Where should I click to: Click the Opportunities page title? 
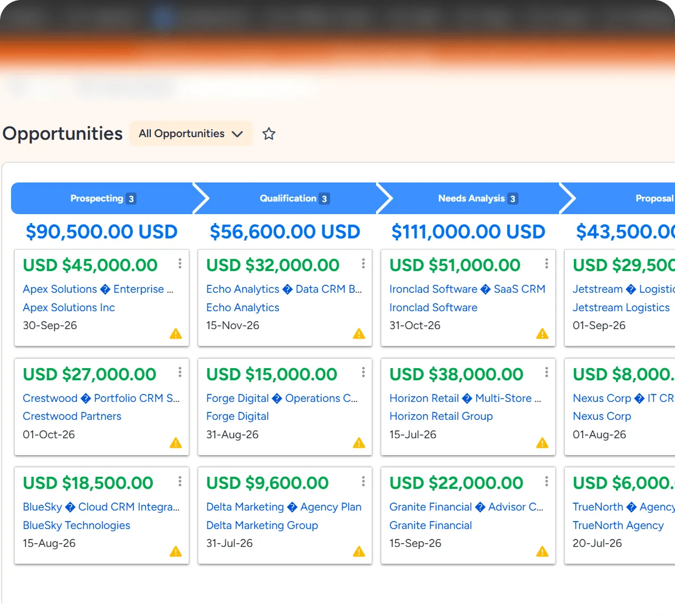(63, 133)
